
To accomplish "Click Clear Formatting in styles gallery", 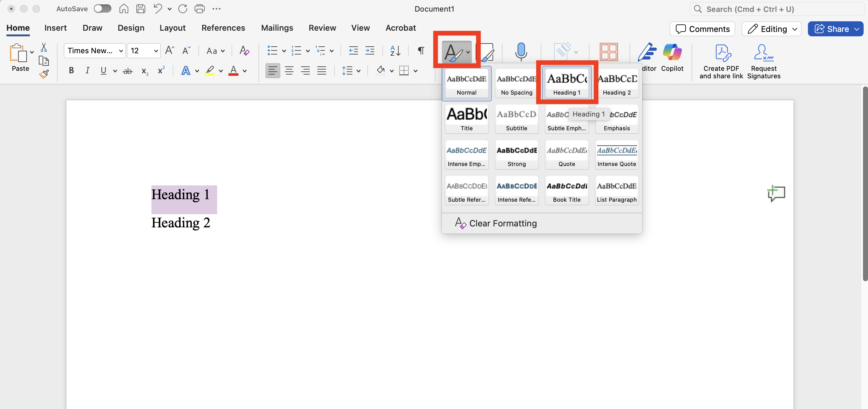I will 496,223.
